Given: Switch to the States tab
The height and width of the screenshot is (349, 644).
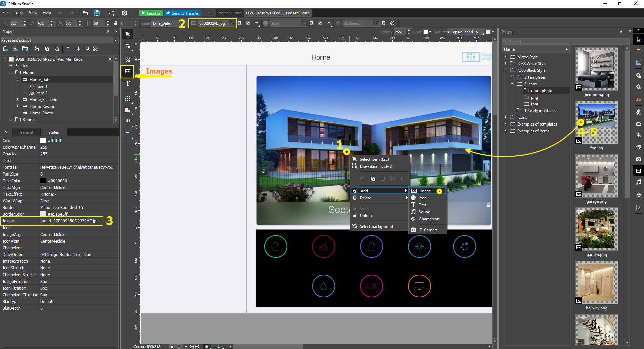Looking at the screenshot, I should [x=53, y=132].
